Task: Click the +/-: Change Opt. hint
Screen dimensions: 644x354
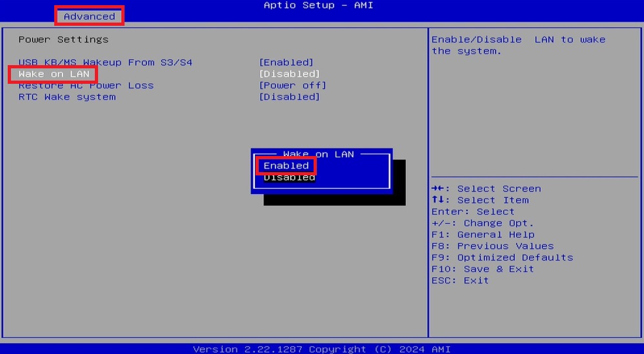Action: click(x=483, y=223)
